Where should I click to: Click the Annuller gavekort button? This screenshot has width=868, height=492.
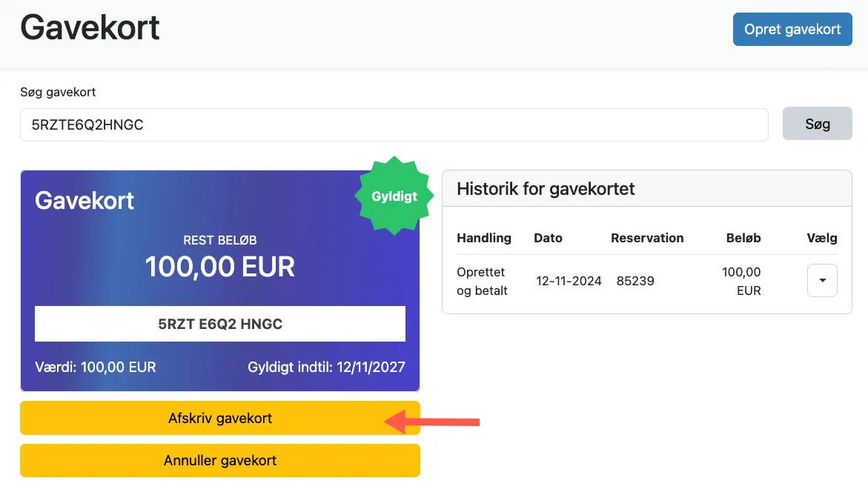click(219, 460)
